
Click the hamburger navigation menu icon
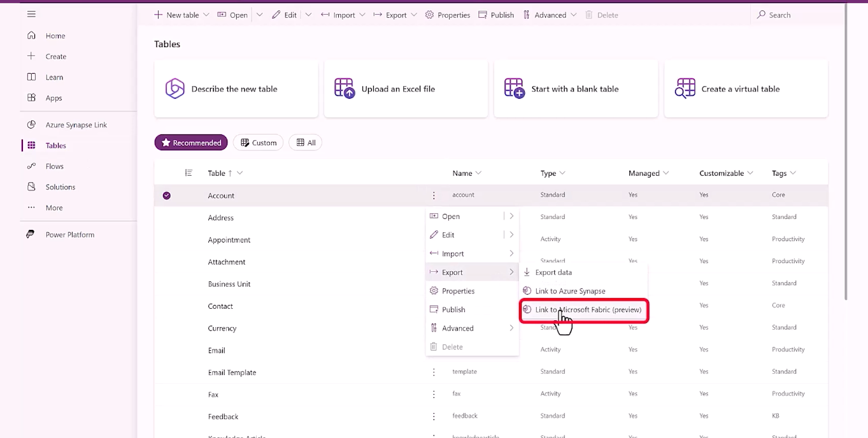tap(31, 14)
